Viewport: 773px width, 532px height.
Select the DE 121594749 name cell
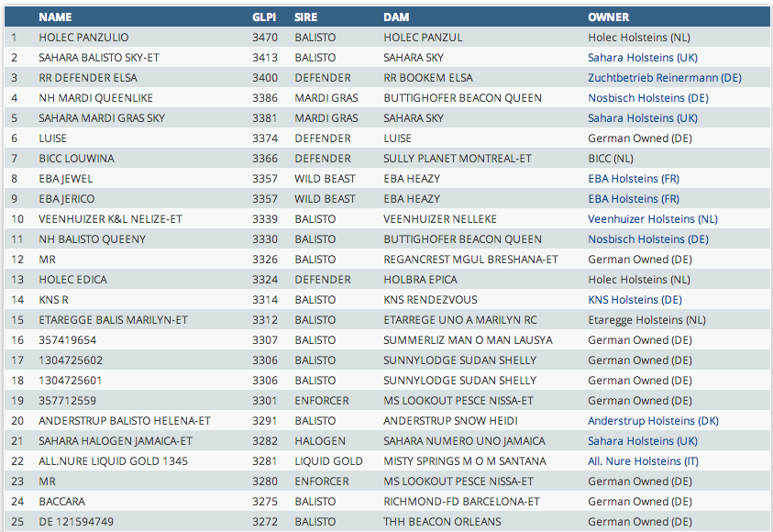click(77, 522)
